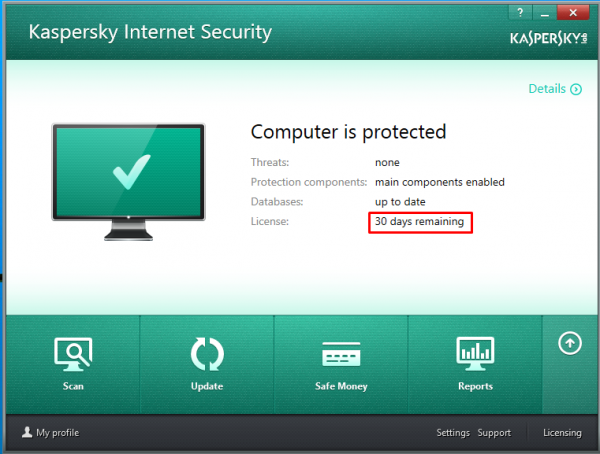Screen dimensions: 600x454
Task: Open the Support link
Action: click(x=494, y=433)
